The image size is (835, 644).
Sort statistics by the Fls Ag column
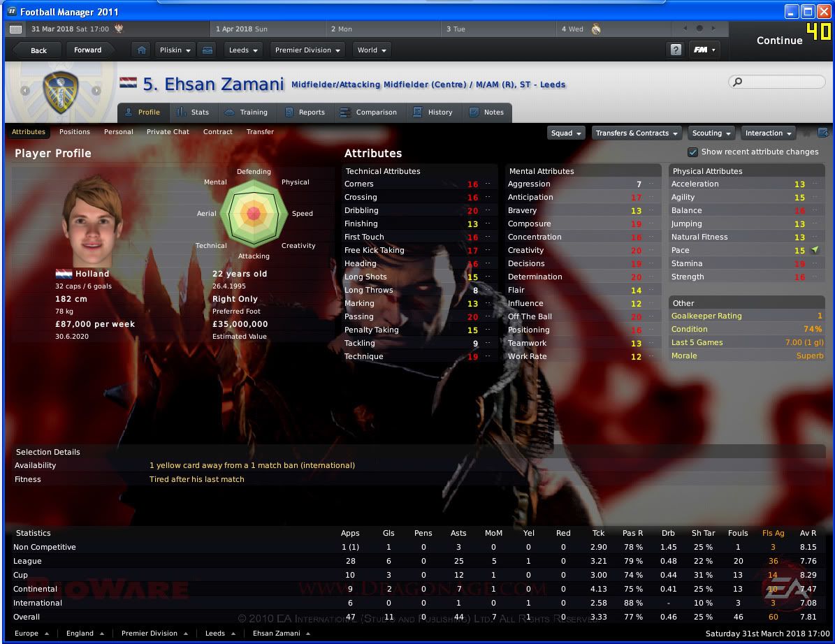[x=773, y=534]
